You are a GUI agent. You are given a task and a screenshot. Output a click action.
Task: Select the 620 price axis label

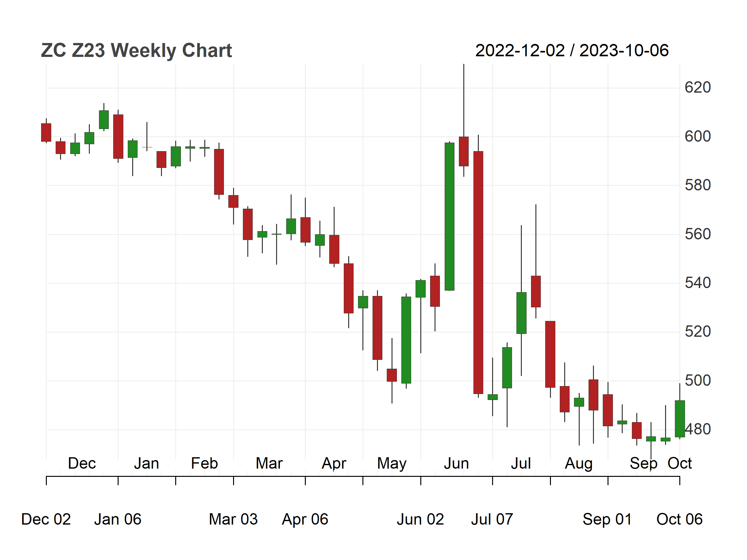click(x=698, y=88)
